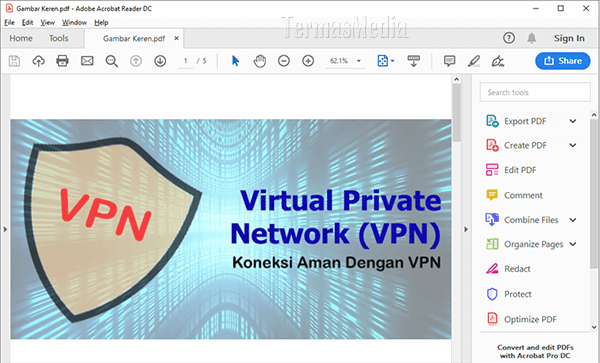Open the Edit PDF tool
This screenshot has height=363, width=600.
(x=520, y=170)
